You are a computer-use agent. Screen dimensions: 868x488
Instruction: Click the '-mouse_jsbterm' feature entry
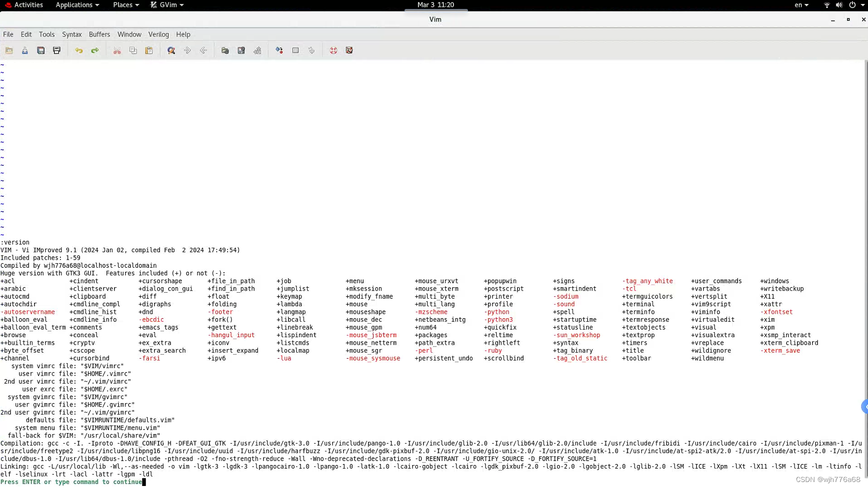(371, 336)
